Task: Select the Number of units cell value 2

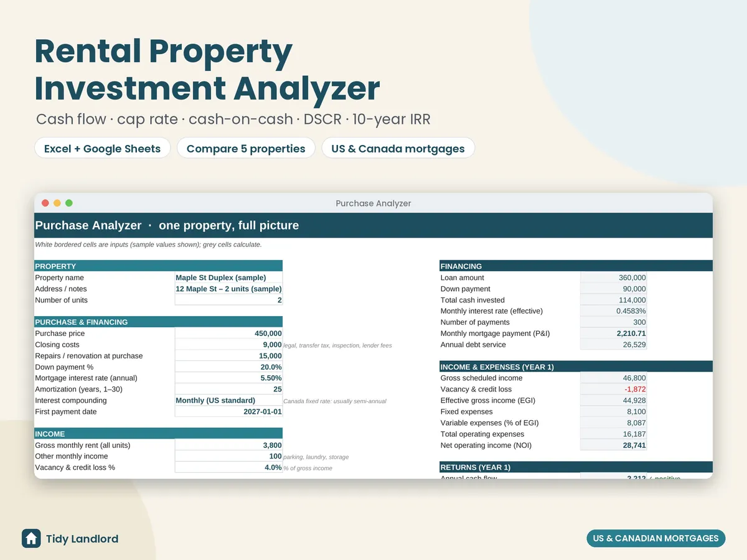Action: tap(228, 300)
